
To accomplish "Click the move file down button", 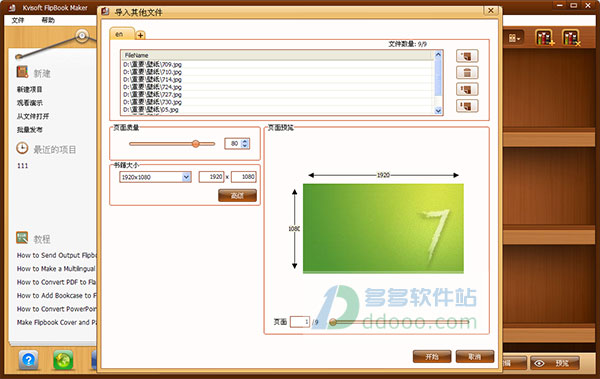I will click(x=467, y=106).
